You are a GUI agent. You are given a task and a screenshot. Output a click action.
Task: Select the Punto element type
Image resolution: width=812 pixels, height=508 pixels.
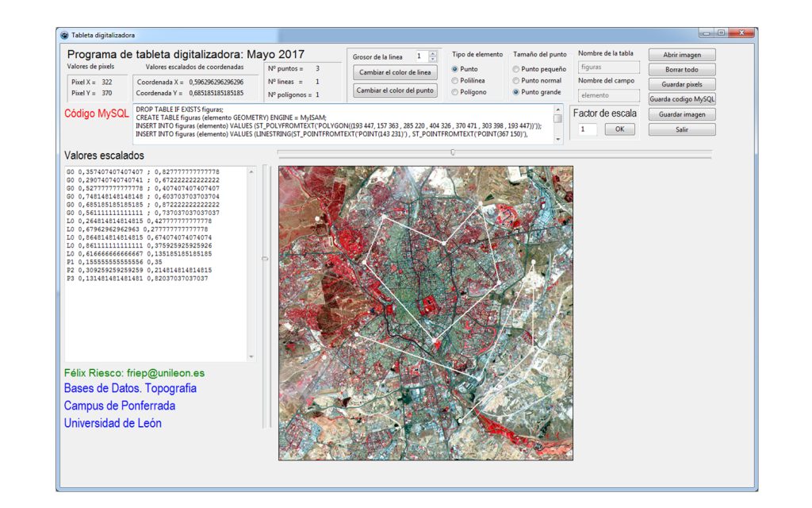pos(455,69)
